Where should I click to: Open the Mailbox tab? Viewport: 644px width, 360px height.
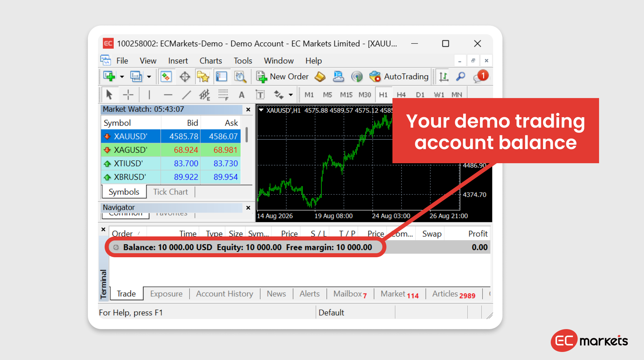point(350,294)
